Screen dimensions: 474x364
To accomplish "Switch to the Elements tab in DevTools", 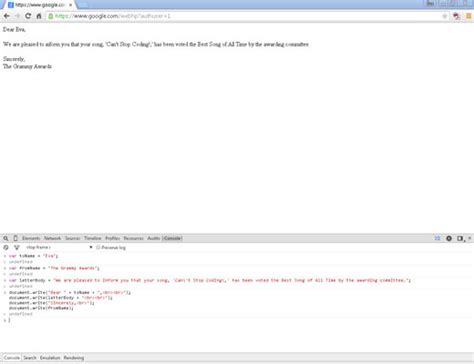I will pyautogui.click(x=31, y=238).
